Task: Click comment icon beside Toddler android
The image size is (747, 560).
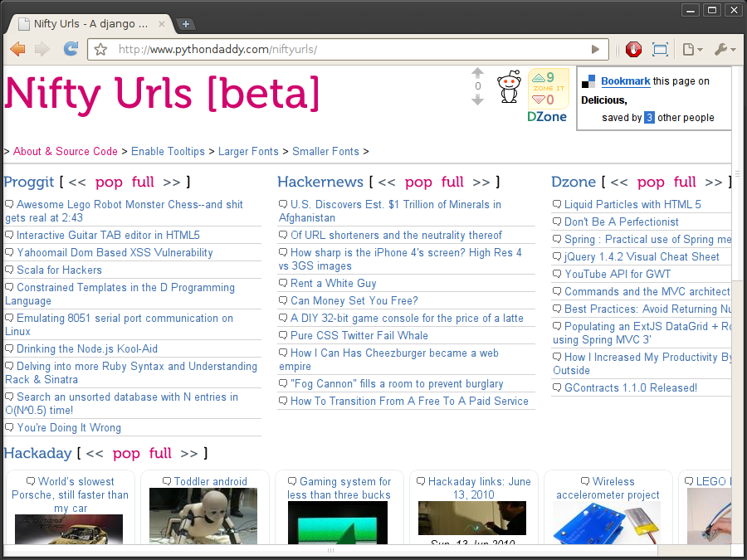Action: click(167, 481)
